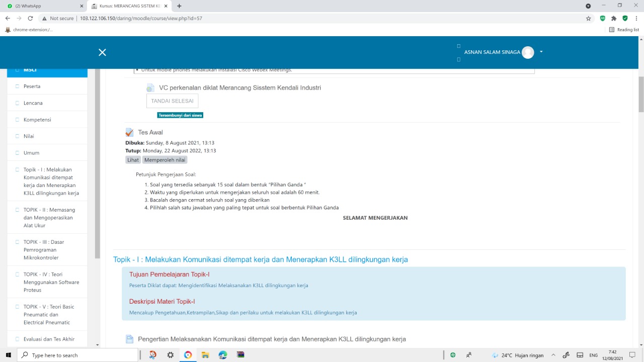Reload the current page
Screen dimensions: 644x362
(x=30, y=18)
